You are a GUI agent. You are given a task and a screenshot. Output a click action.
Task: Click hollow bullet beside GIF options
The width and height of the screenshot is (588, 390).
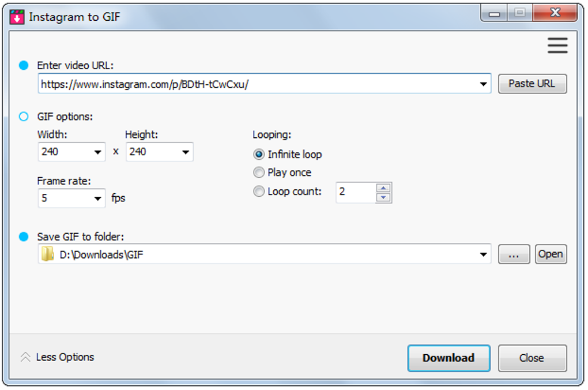[24, 117]
